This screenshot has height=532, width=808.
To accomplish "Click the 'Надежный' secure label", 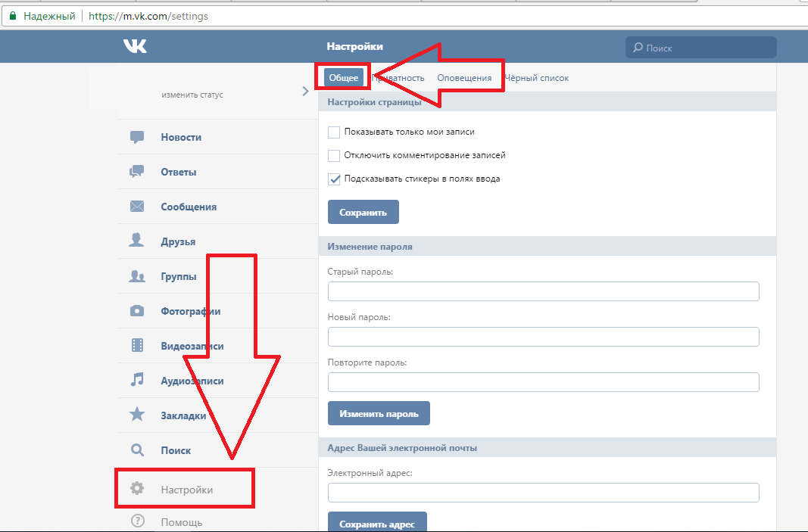I will (x=49, y=16).
